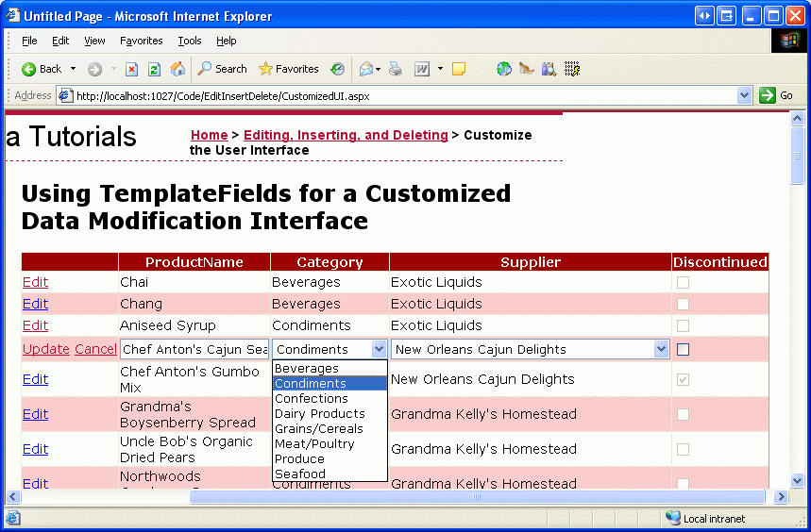Open the Tools menu

[x=190, y=41]
